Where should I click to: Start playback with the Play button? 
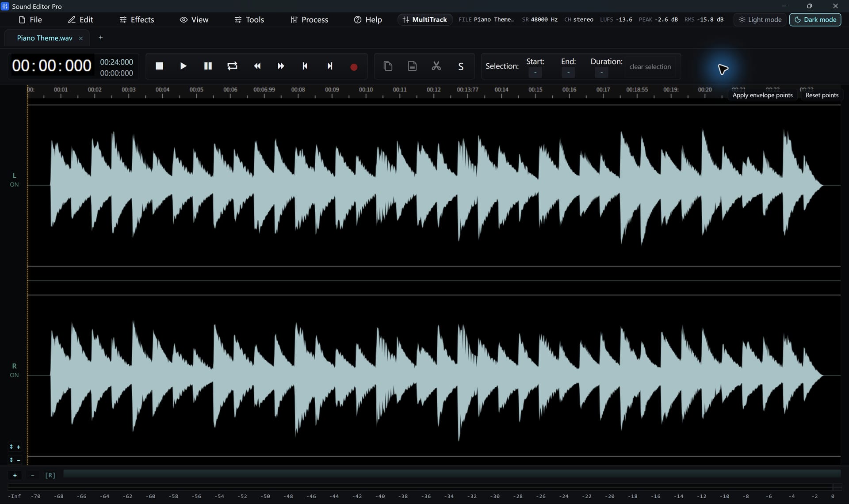tap(184, 66)
